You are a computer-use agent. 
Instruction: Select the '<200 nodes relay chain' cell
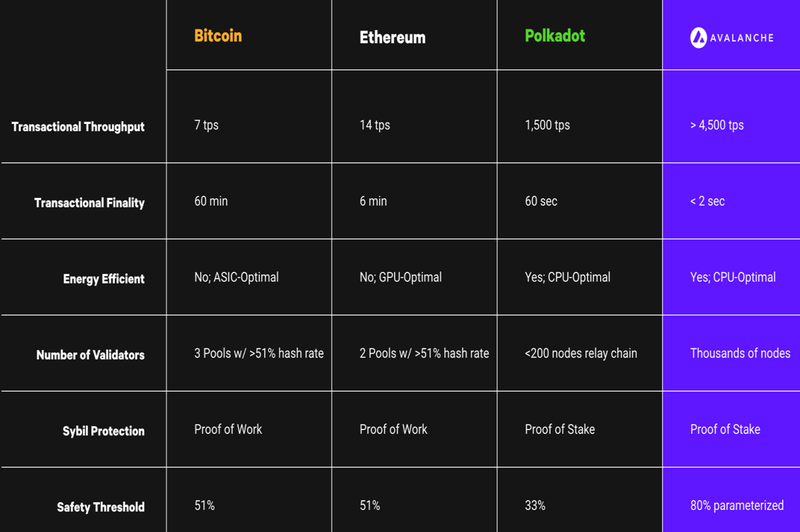pos(581,353)
